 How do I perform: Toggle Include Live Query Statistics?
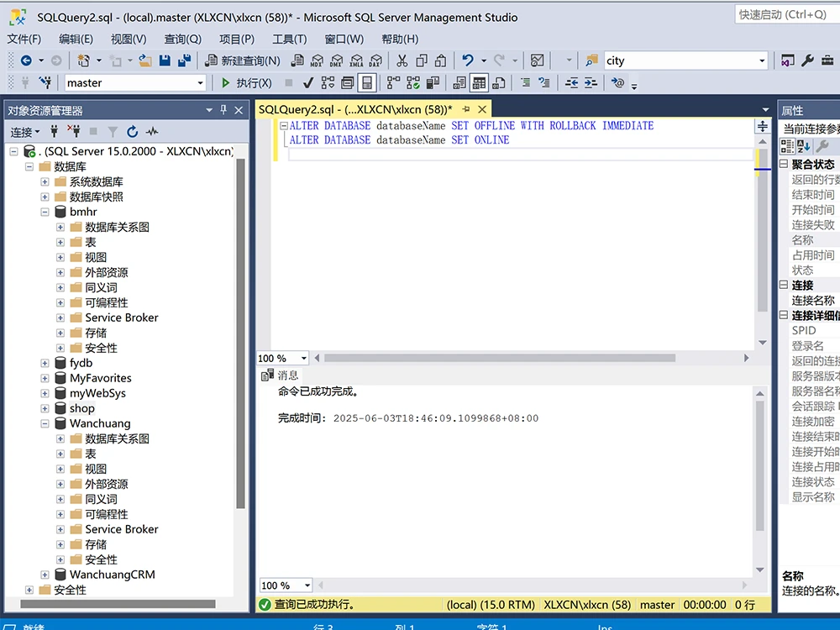[413, 83]
